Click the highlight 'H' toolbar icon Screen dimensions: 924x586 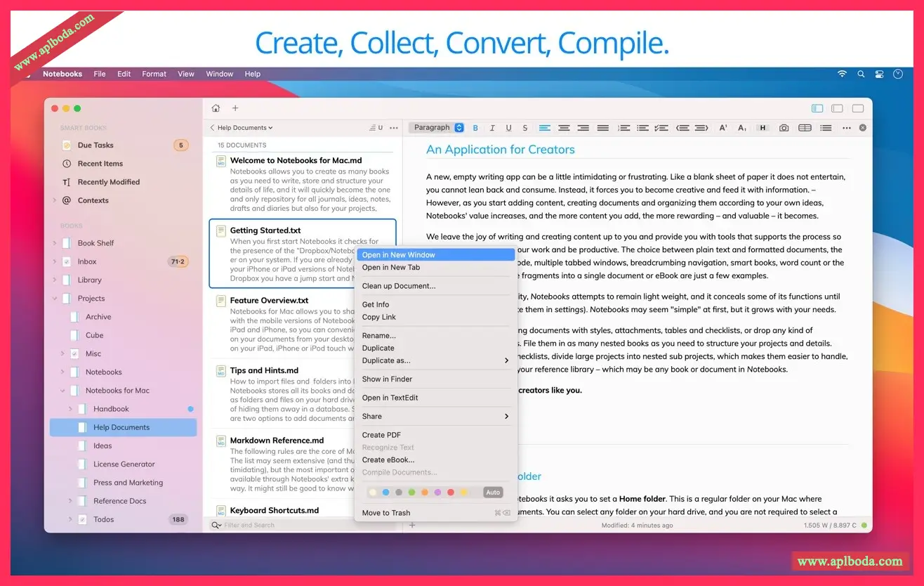click(x=763, y=128)
